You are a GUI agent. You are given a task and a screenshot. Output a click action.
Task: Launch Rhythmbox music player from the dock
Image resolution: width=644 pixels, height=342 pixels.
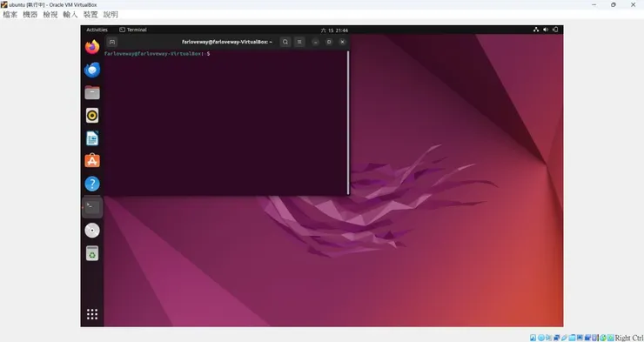[92, 116]
